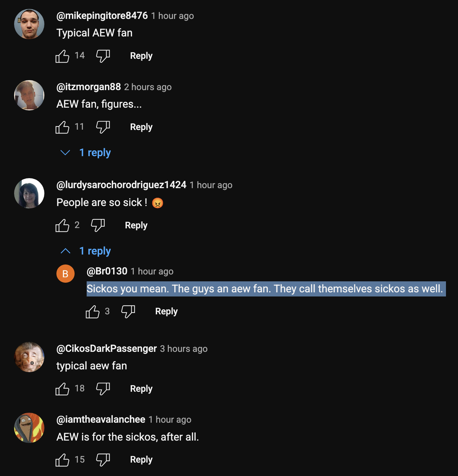The height and width of the screenshot is (476, 458).
Task: Reply to the @Br0130 comment
Action: point(166,312)
